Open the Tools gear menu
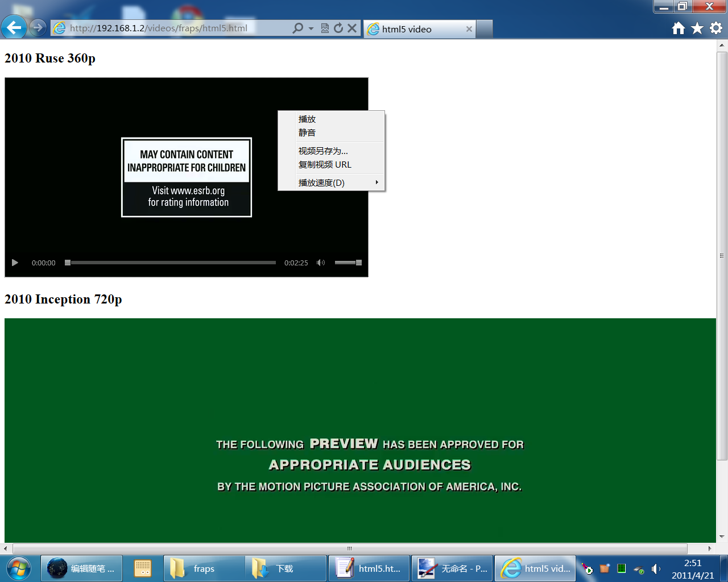Viewport: 728px width, 582px height. tap(716, 28)
